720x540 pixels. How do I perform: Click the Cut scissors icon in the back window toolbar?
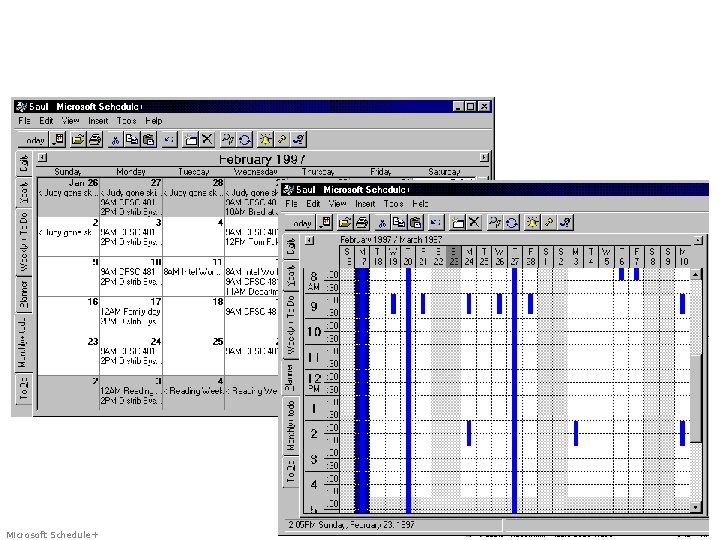pos(115,140)
